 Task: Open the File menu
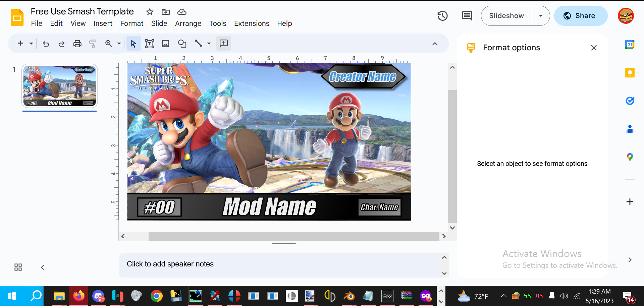point(37,23)
